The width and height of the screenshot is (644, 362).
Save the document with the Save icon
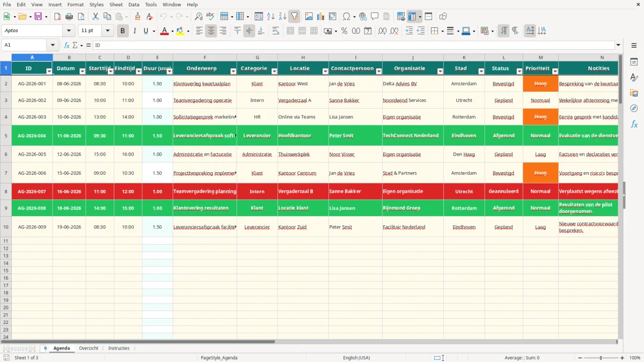click(38, 17)
